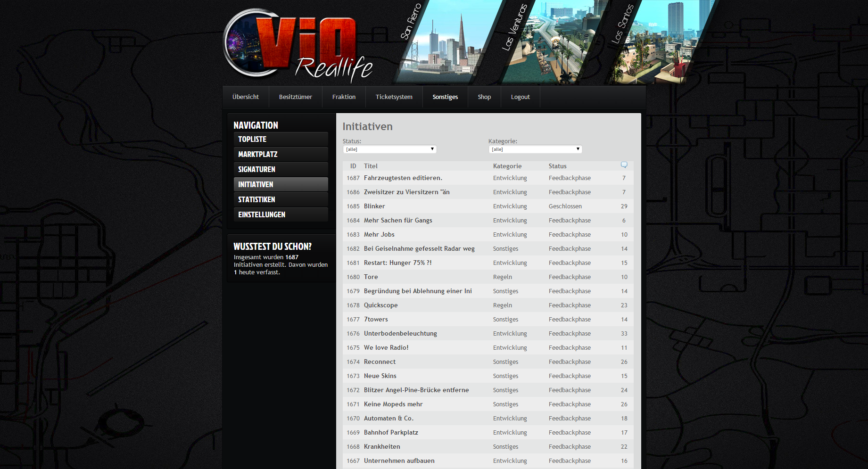868x469 pixels.
Task: Open Statistiken from the sidebar
Action: (281, 200)
